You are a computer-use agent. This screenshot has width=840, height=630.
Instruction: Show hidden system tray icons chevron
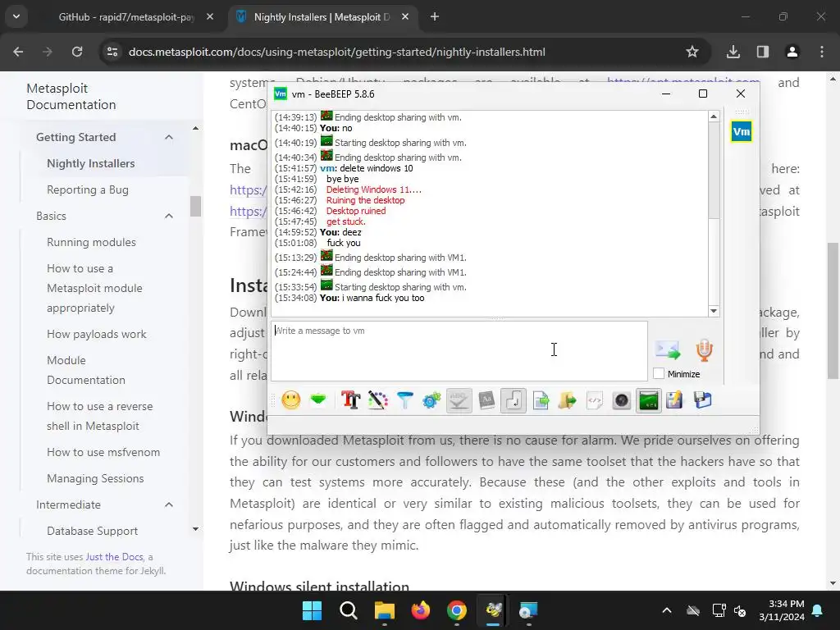tap(667, 610)
